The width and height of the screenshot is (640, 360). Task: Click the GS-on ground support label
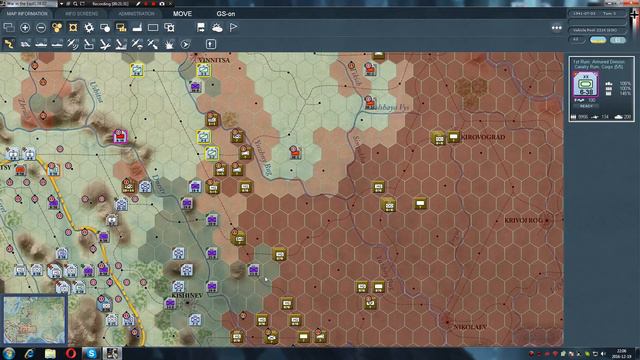pyautogui.click(x=226, y=14)
